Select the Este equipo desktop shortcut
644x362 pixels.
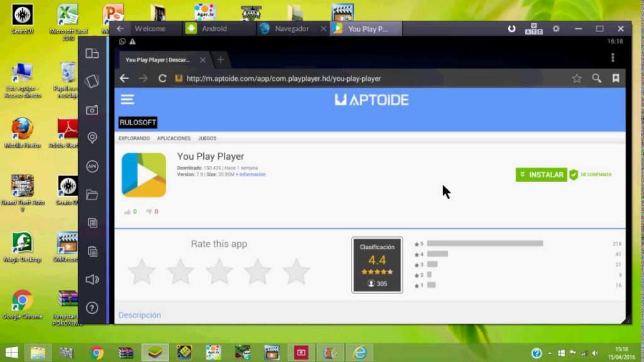pyautogui.click(x=23, y=80)
